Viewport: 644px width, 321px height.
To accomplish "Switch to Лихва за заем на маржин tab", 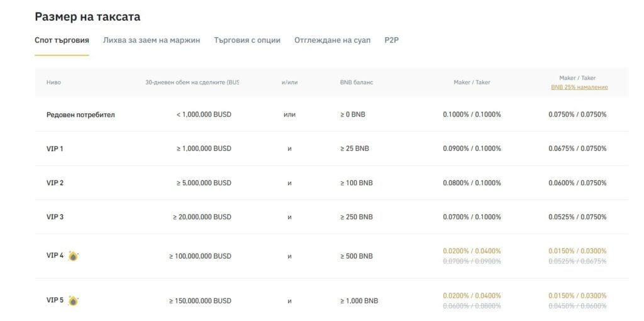I will (x=152, y=40).
